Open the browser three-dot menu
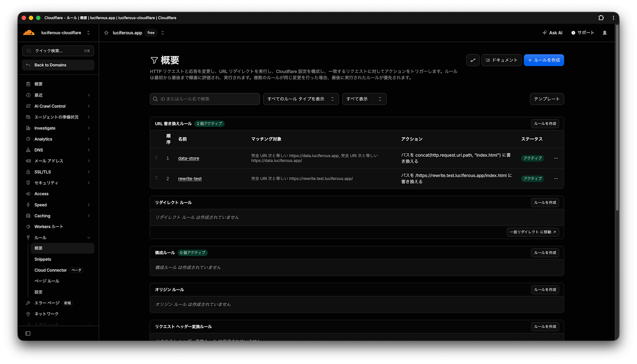 [613, 18]
